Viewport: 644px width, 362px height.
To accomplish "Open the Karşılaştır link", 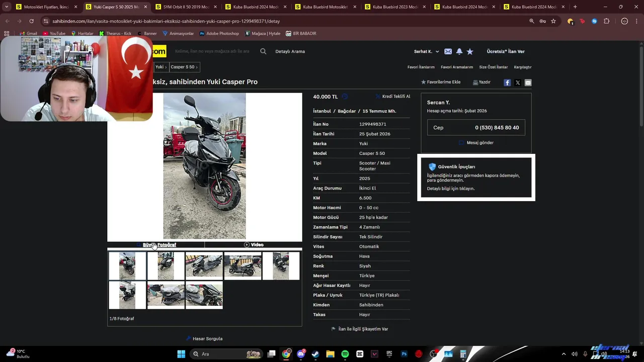I will pyautogui.click(x=523, y=67).
